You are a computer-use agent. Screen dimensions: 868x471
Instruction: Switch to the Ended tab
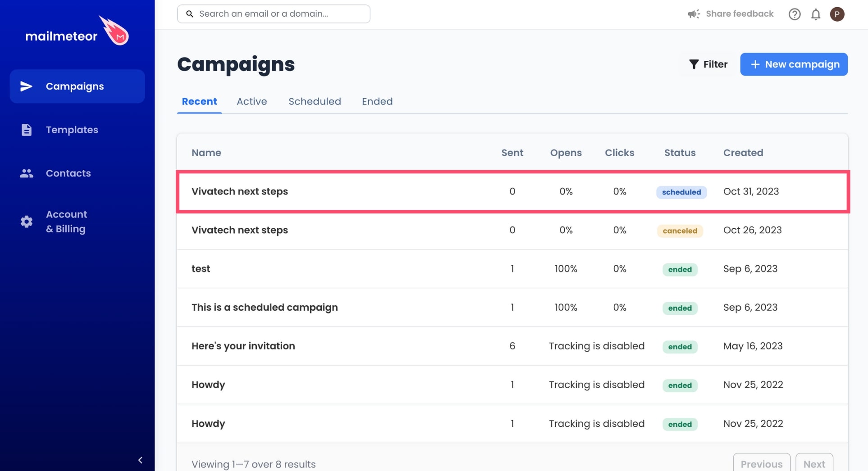tap(377, 101)
